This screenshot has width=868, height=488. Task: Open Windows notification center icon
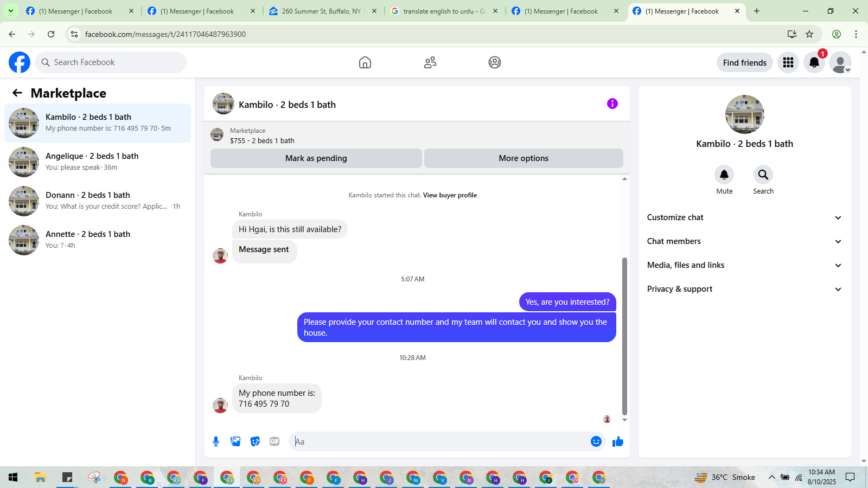(850, 477)
